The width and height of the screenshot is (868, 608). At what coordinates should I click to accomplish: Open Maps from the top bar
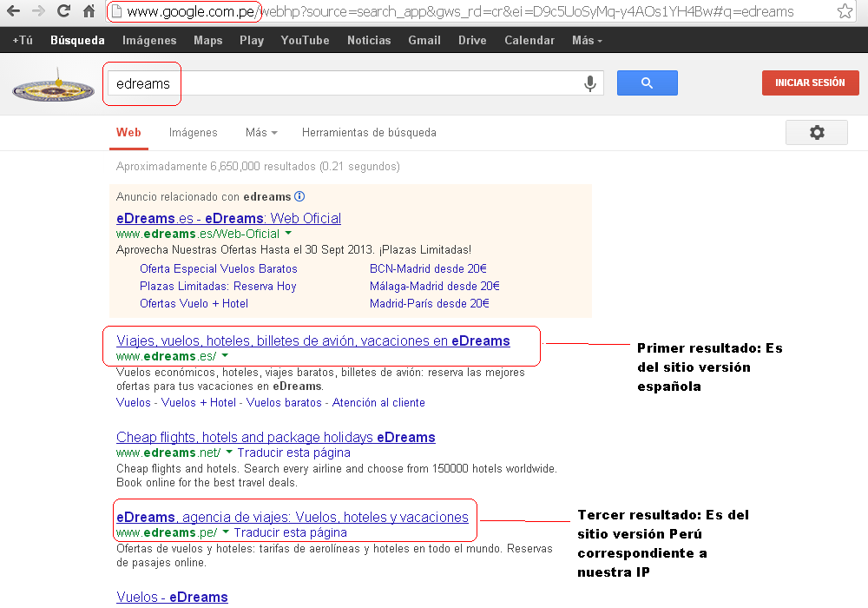coord(208,41)
